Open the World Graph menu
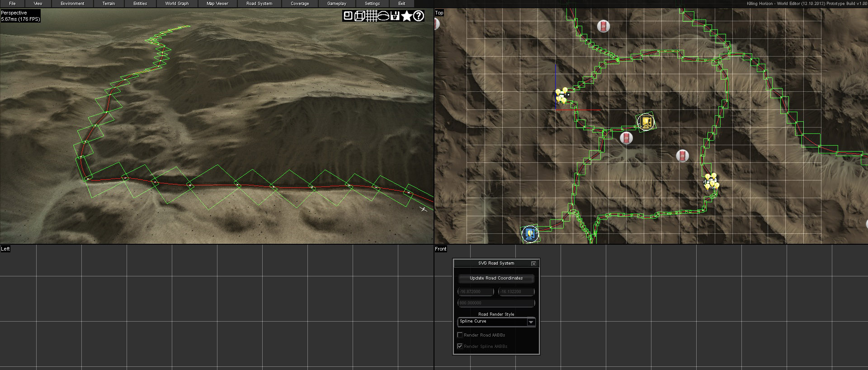The height and width of the screenshot is (370, 868). 177,4
